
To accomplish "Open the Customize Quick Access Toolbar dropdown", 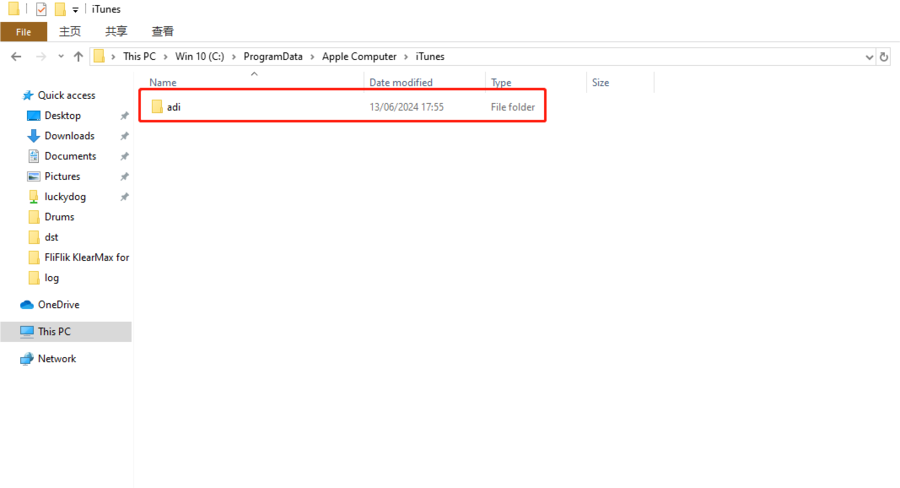I will 75,10.
